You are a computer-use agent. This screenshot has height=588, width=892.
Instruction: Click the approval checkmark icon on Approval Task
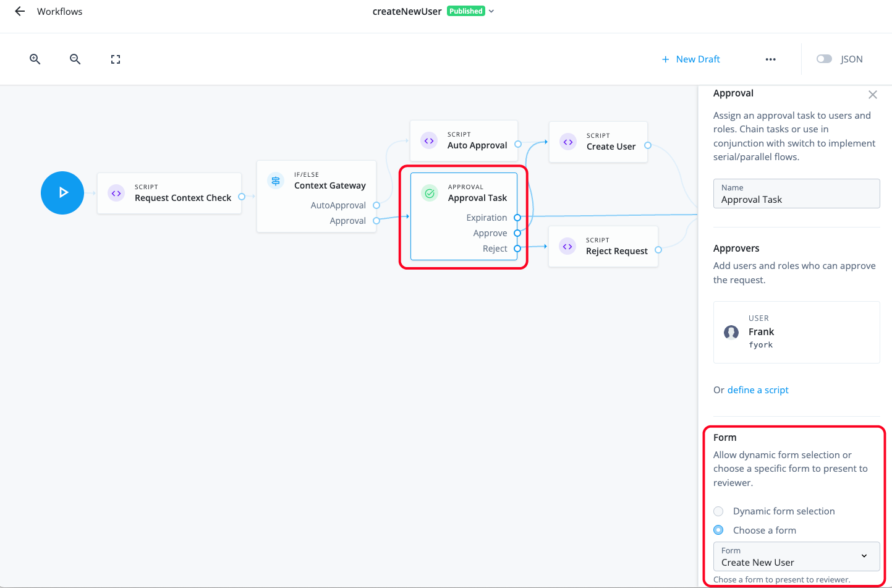click(x=429, y=193)
